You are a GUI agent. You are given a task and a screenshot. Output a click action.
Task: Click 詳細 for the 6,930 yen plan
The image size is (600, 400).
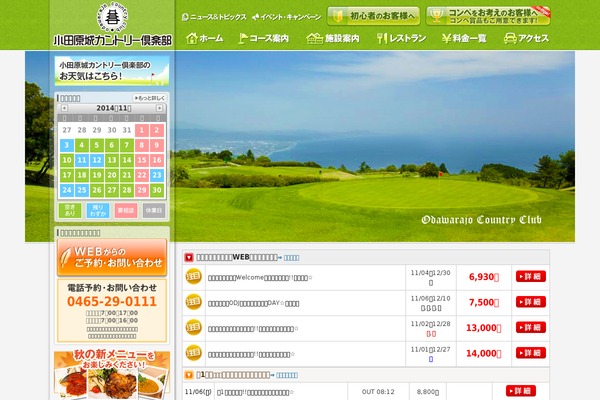(531, 276)
